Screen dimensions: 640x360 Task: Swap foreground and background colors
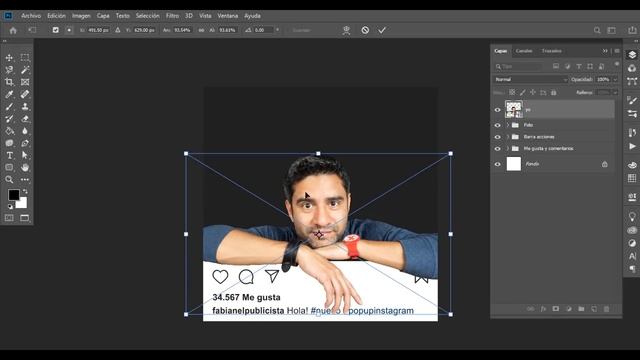[x=25, y=191]
